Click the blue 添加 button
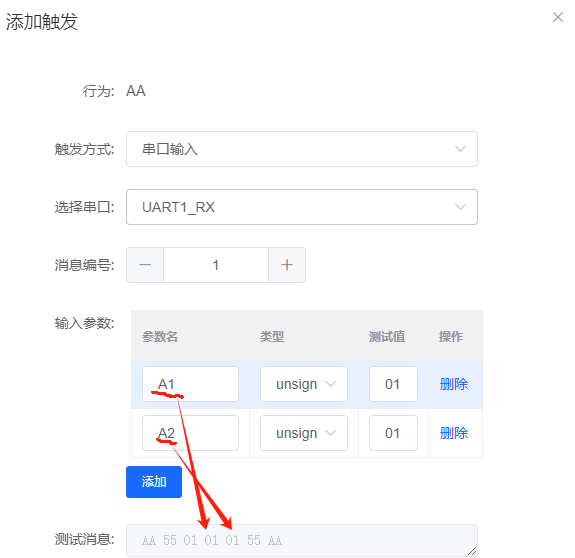575x558 pixels. click(154, 482)
